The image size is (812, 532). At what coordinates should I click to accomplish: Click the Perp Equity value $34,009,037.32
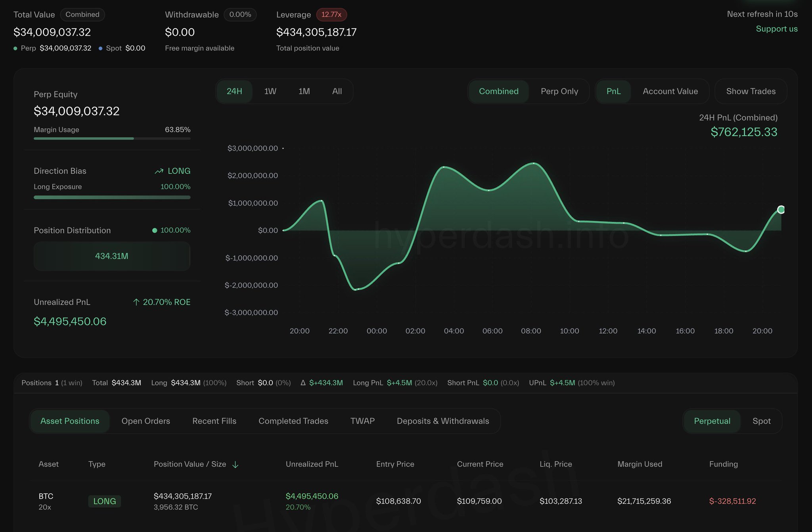pos(77,111)
